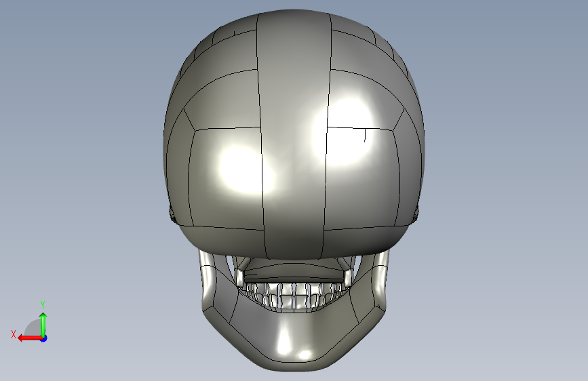The height and width of the screenshot is (381, 588).
Task: Click the green Y axis arrow of the triad
Action: pyautogui.click(x=43, y=325)
